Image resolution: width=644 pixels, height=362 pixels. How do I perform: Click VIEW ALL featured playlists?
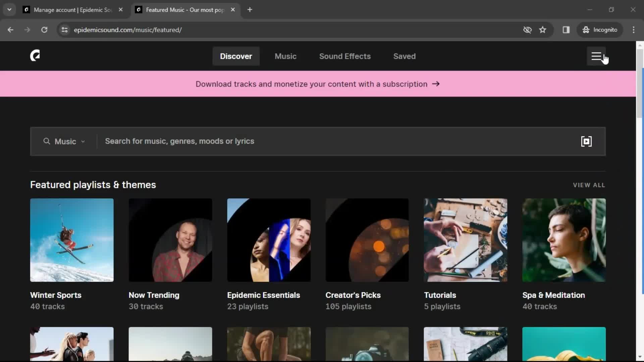(x=589, y=185)
